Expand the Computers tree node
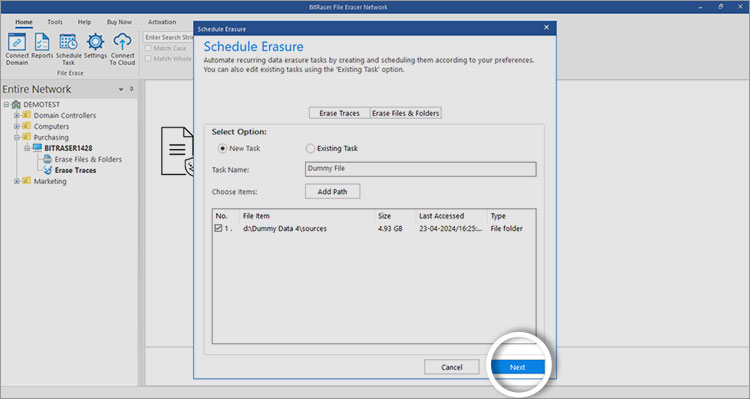This screenshot has width=750, height=399. pyautogui.click(x=17, y=126)
